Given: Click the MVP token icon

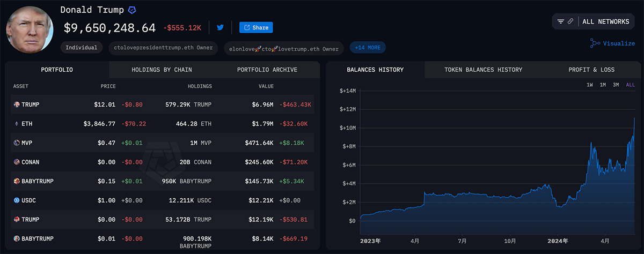Looking at the screenshot, I should 16,143.
